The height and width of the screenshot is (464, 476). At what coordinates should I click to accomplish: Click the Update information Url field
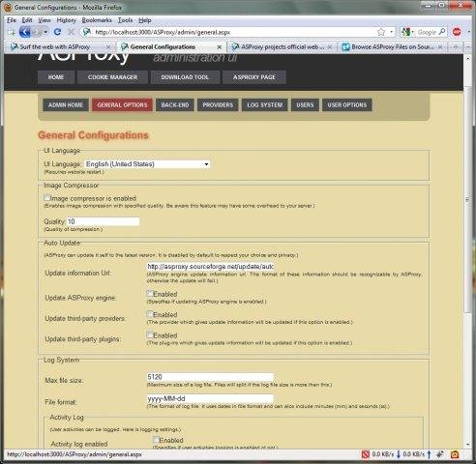(x=210, y=267)
